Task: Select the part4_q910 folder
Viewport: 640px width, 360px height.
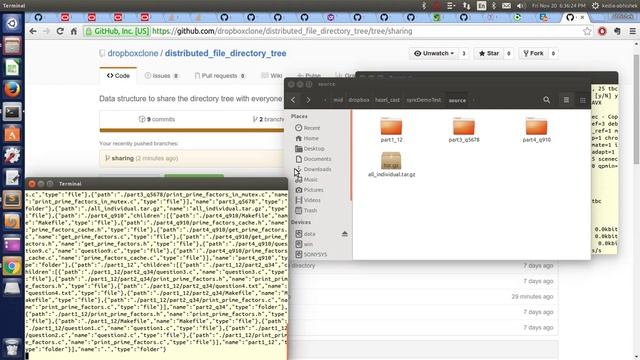Action: coord(536,129)
